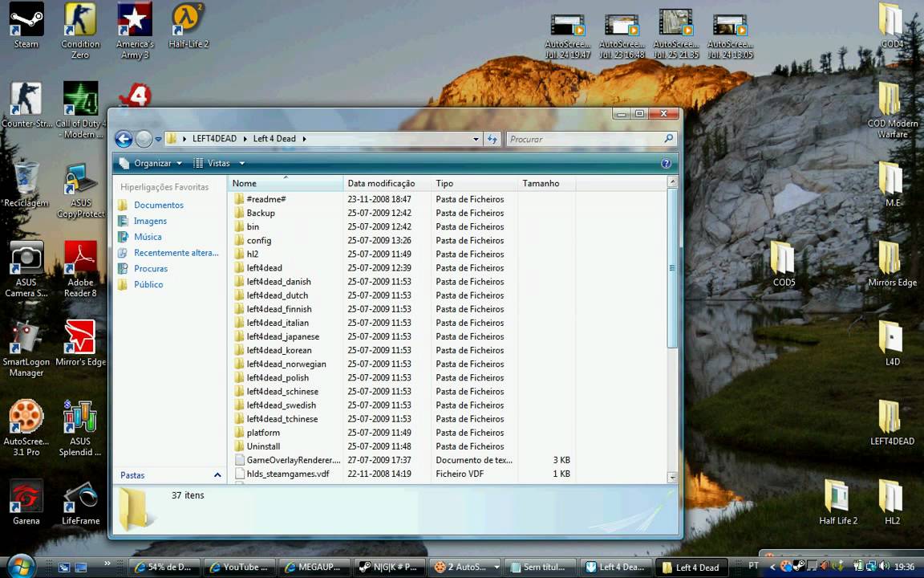
Task: Open the LifeFrame desktop shortcut
Action: [80, 503]
